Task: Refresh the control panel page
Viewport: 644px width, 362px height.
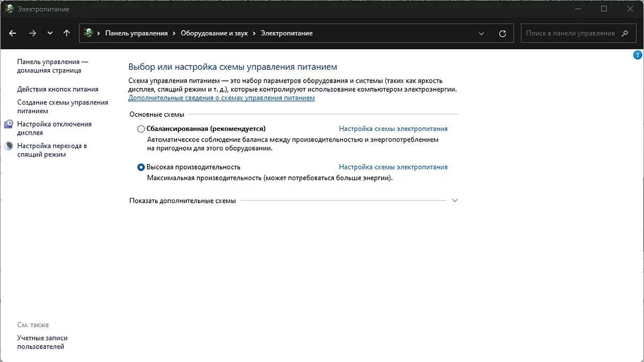Action: [502, 33]
